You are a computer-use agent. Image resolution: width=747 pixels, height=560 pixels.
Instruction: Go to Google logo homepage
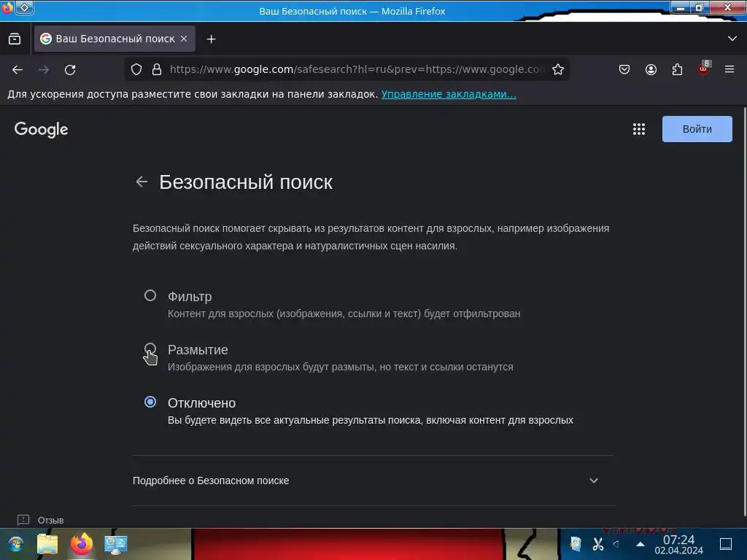point(42,129)
